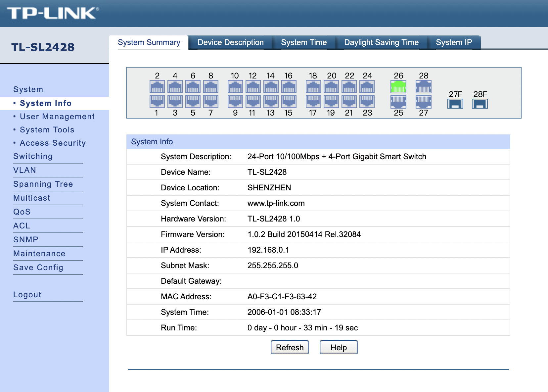Click the port 10 icon
The height and width of the screenshot is (392, 548).
(235, 87)
